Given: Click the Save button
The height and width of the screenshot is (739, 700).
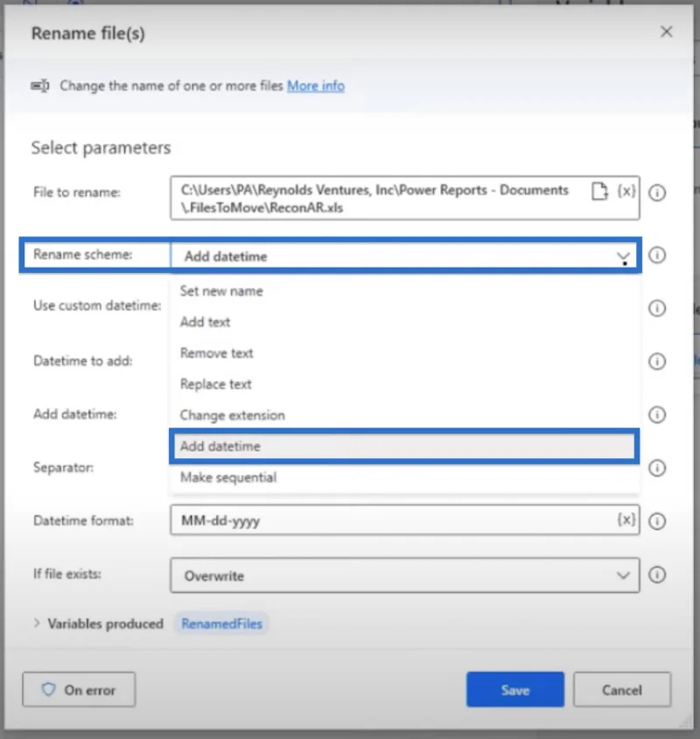Looking at the screenshot, I should (x=515, y=689).
